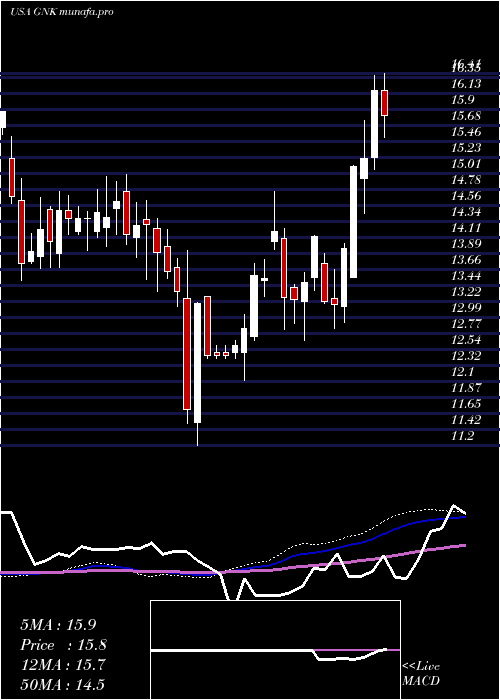The width and height of the screenshot is (500, 700).
Task: Click the most recent red candlestick
Action: 384,103
